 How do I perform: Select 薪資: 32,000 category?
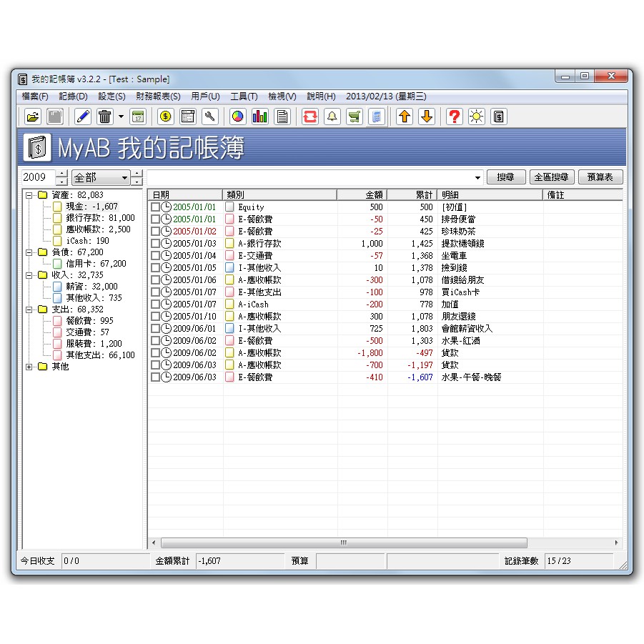[x=91, y=287]
